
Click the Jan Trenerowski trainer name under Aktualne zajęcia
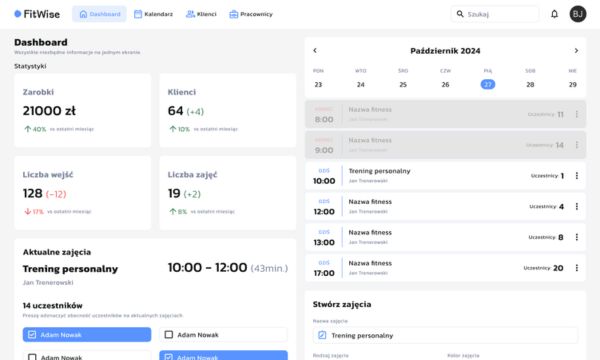point(48,283)
